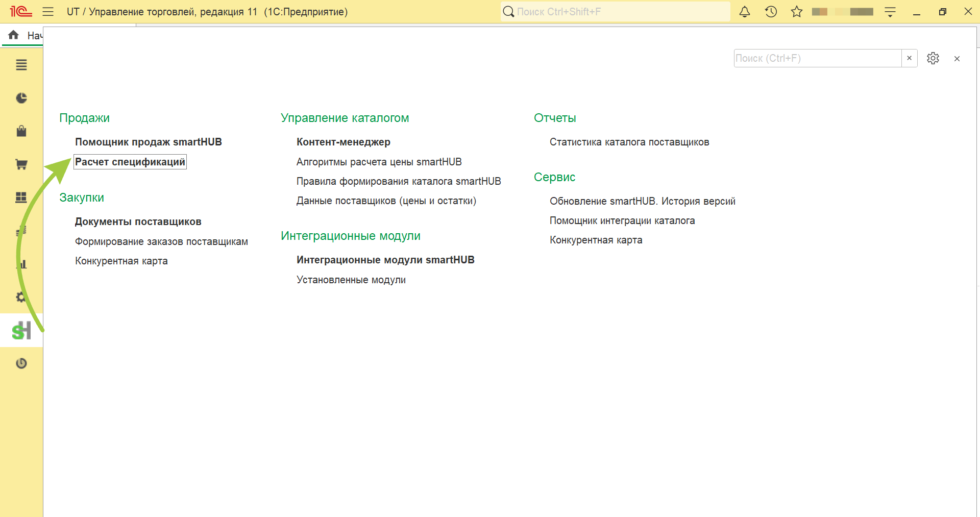Open the pie chart section in sidebar
The width and height of the screenshot is (980, 517).
21,98
